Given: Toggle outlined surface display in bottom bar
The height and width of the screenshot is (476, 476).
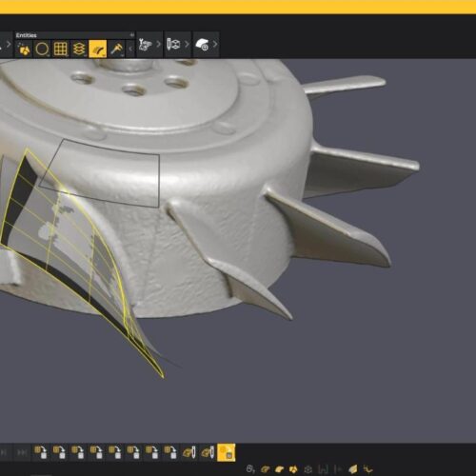Looking at the screenshot, I should [265, 469].
